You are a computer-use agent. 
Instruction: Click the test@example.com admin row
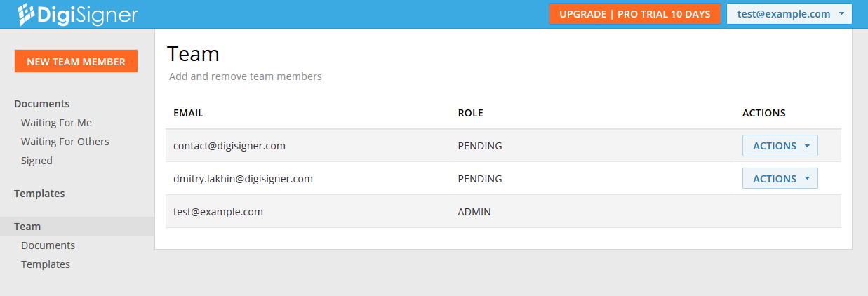(x=218, y=211)
